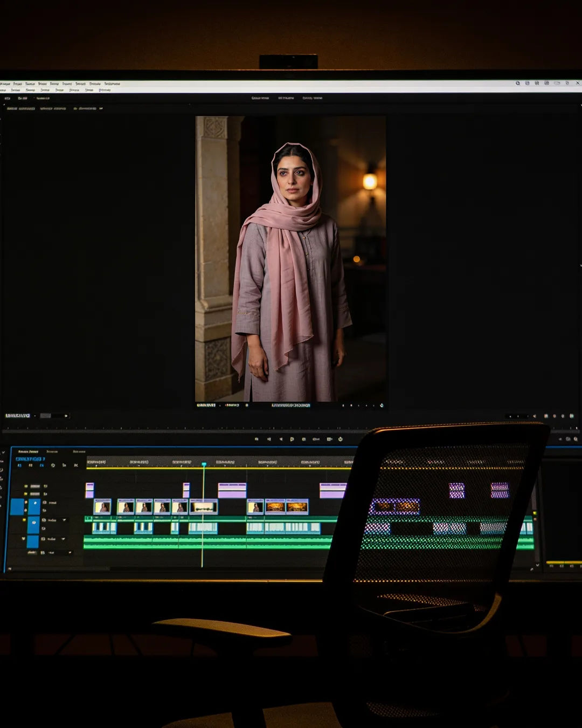Viewport: 582px width, 728px height.
Task: Click the captions icon ending the timeline header row
Action: [76, 465]
